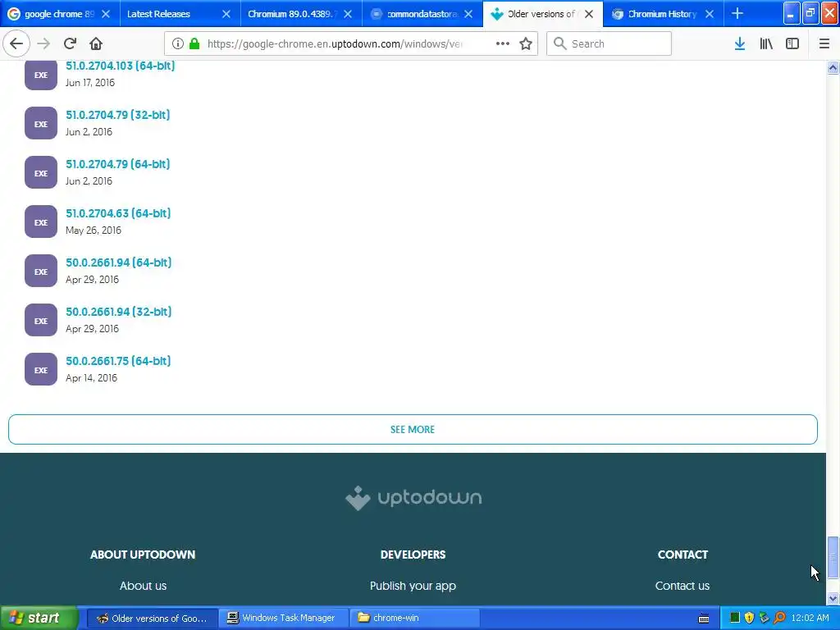Click EXE icon for 50.0.2661.75 (64-bit)
840x630 pixels.
(41, 370)
